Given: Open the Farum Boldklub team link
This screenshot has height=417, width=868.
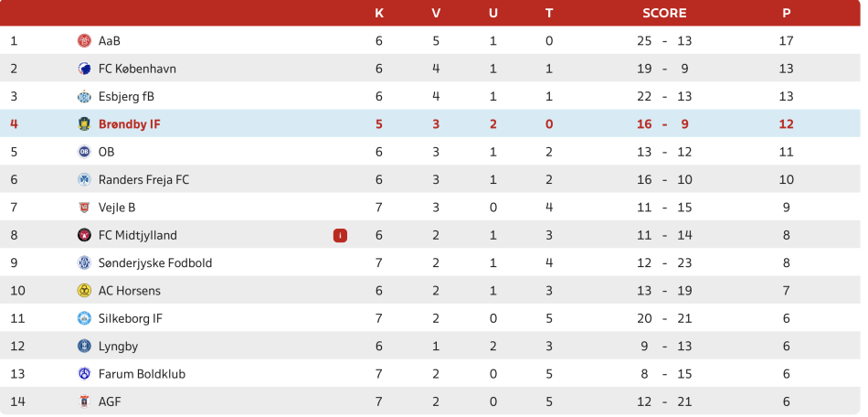Looking at the screenshot, I should pos(137,374).
